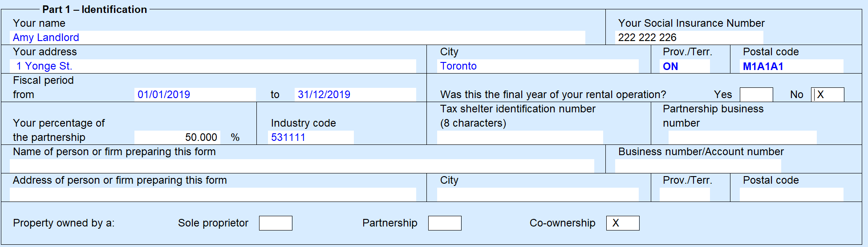The image size is (868, 247).
Task: Click the Industry code field 531111
Action: [x=311, y=137]
